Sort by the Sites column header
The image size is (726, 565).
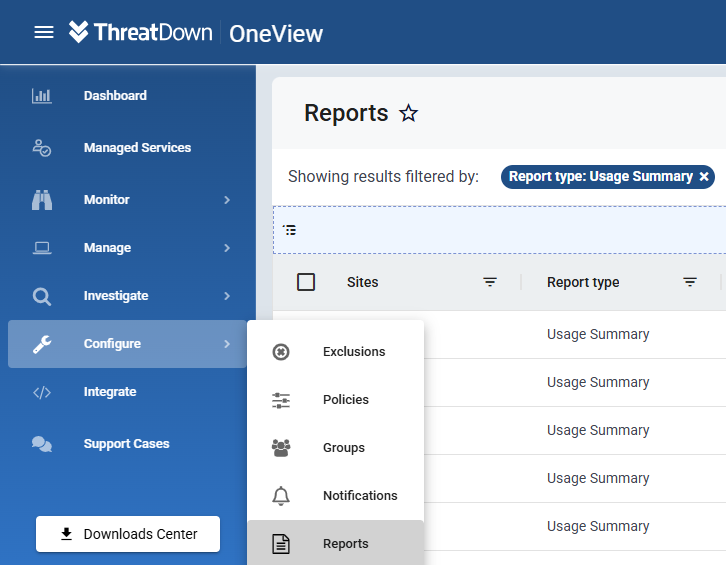tap(363, 282)
